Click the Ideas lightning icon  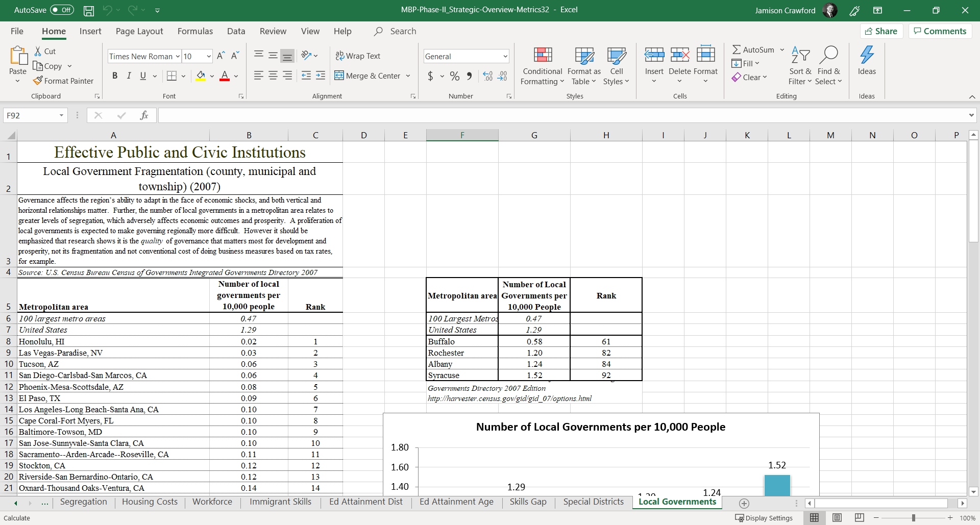coord(867,55)
